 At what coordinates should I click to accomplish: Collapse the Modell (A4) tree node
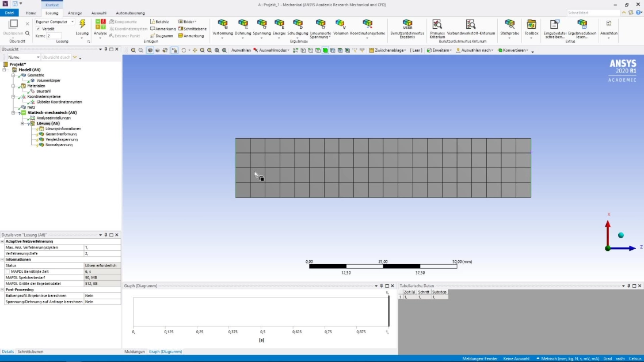[x=5, y=70]
